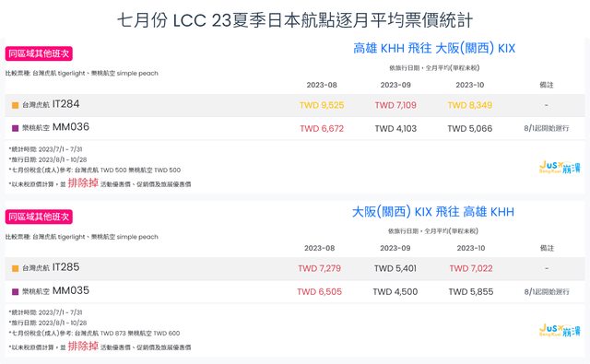Click the Jus logo in lower table
Screen dimensions: 590x364
pos(560,330)
